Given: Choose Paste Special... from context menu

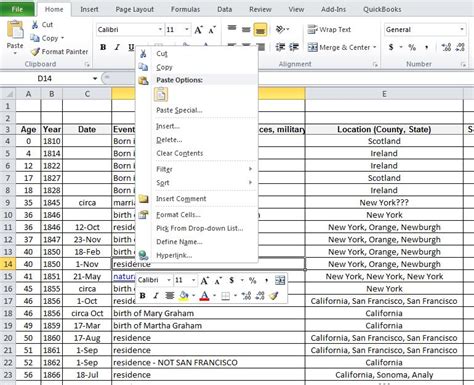Looking at the screenshot, I should pyautogui.click(x=197, y=110).
